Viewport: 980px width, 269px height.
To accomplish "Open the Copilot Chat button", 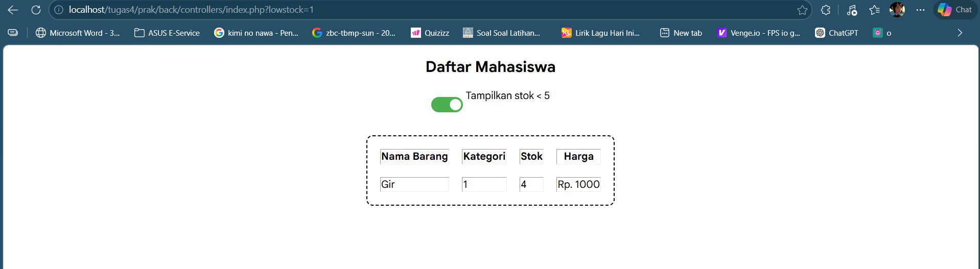I will coord(955,10).
